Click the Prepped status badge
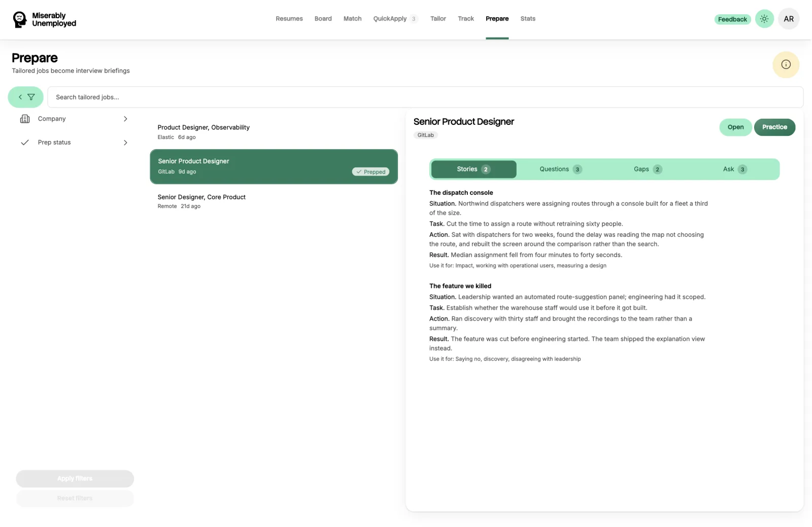The width and height of the screenshot is (812, 527). (x=370, y=172)
